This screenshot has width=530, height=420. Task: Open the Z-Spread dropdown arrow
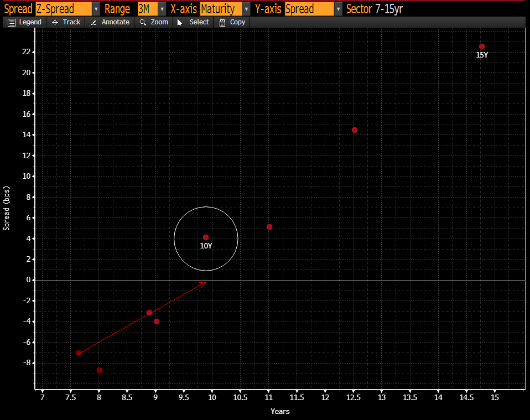[96, 9]
